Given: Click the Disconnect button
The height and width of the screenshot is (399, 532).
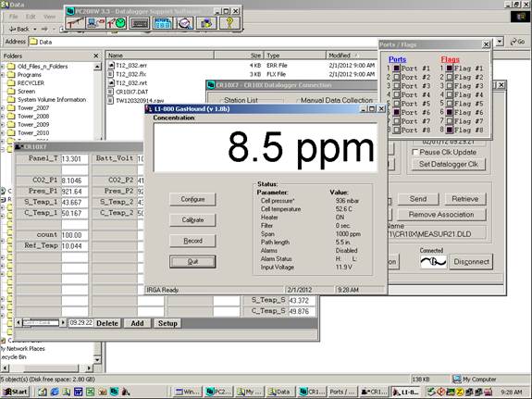Looking at the screenshot, I should tap(471, 262).
